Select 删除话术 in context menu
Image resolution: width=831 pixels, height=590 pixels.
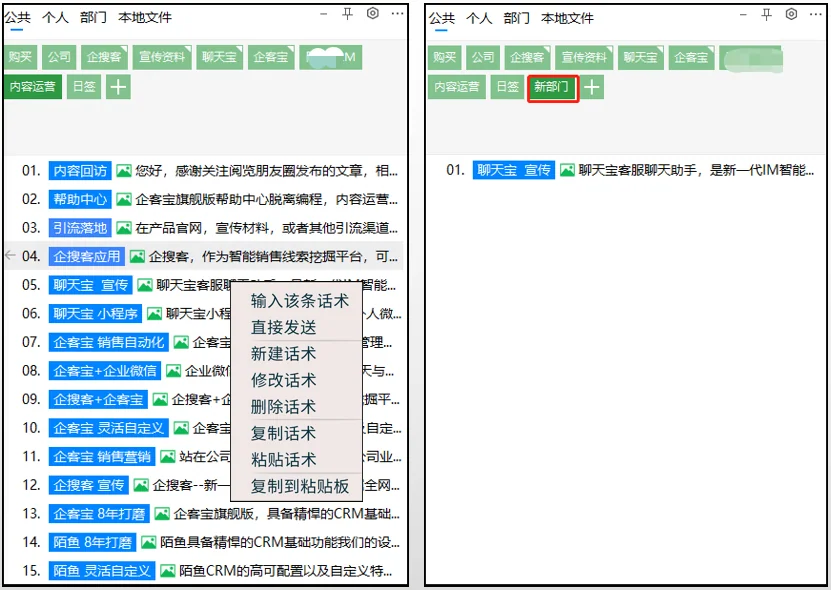[284, 407]
